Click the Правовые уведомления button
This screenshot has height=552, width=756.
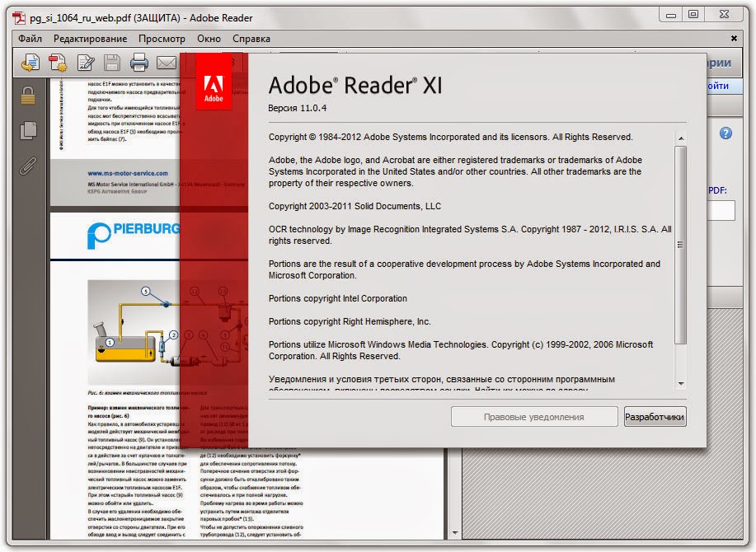[x=533, y=416]
